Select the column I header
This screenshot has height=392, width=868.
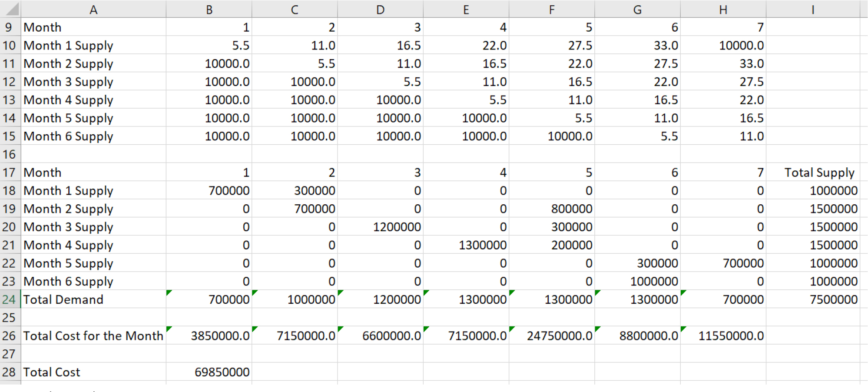tap(812, 9)
